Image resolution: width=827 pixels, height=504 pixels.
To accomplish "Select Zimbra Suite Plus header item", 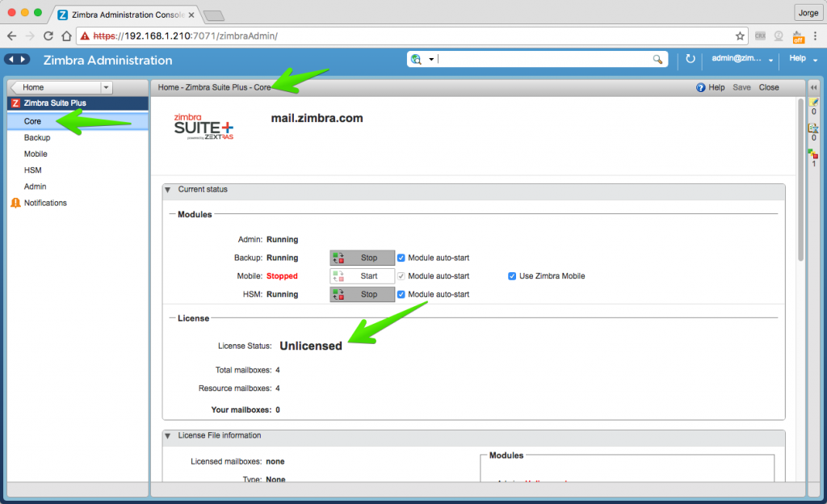I will click(x=78, y=103).
